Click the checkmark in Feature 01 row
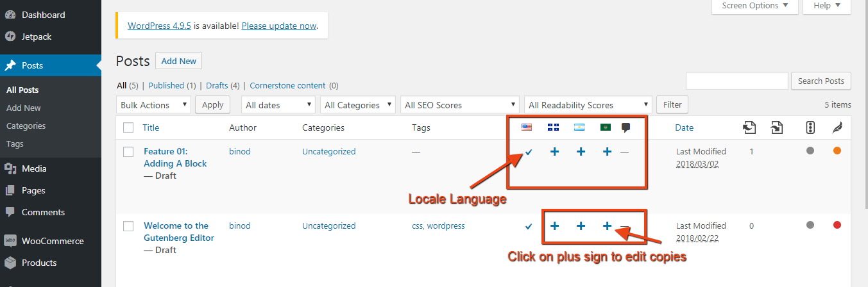 coord(529,152)
